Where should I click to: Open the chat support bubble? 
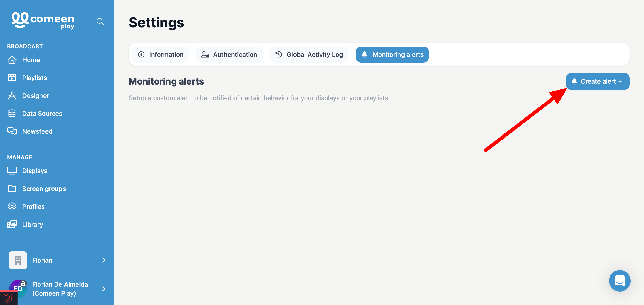[620, 281]
